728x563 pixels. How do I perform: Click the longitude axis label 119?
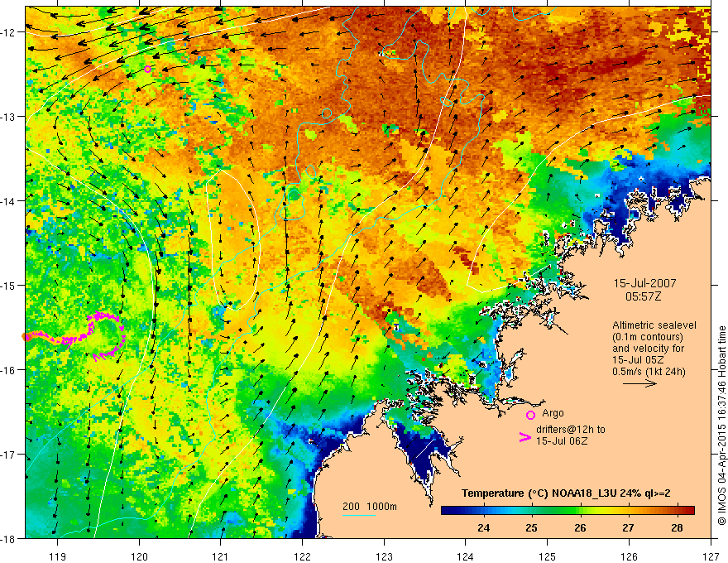point(58,556)
